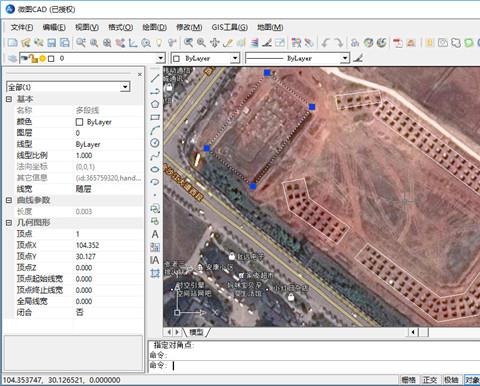This screenshot has width=480, height=386.
Task: Click the horizontal scrollbar left arrow
Action: 413,332
